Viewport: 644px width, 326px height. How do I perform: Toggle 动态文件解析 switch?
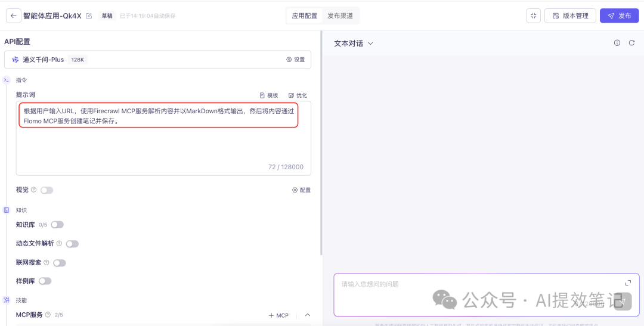pyautogui.click(x=72, y=244)
